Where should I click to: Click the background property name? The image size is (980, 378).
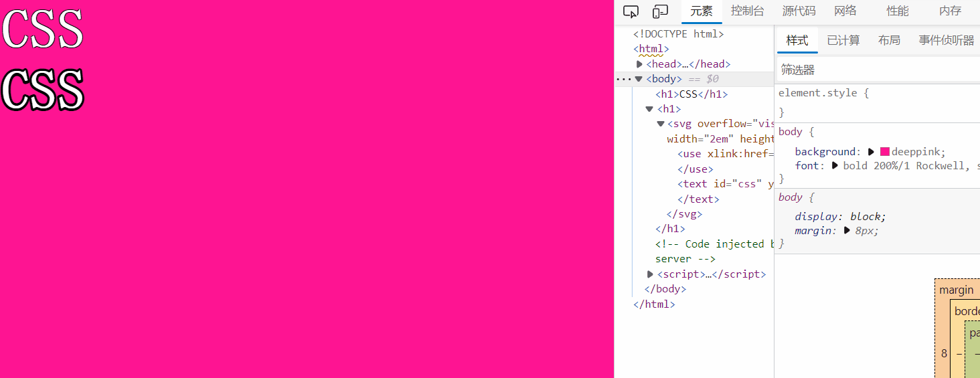coord(826,152)
